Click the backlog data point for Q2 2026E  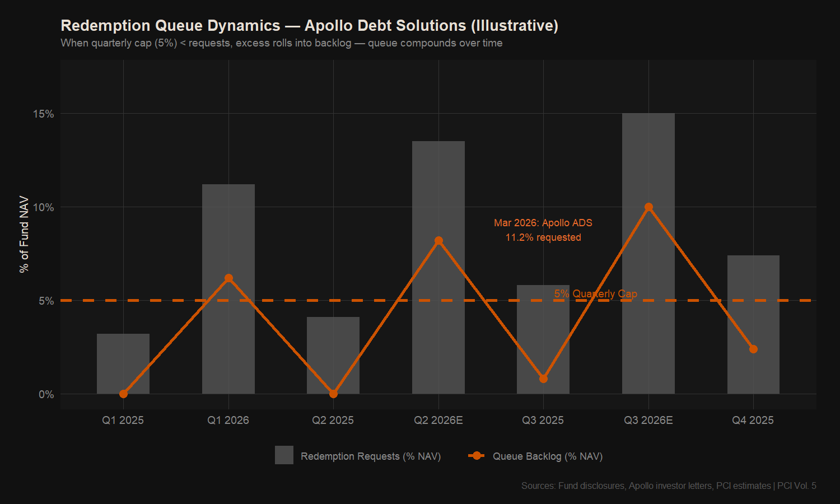point(438,241)
